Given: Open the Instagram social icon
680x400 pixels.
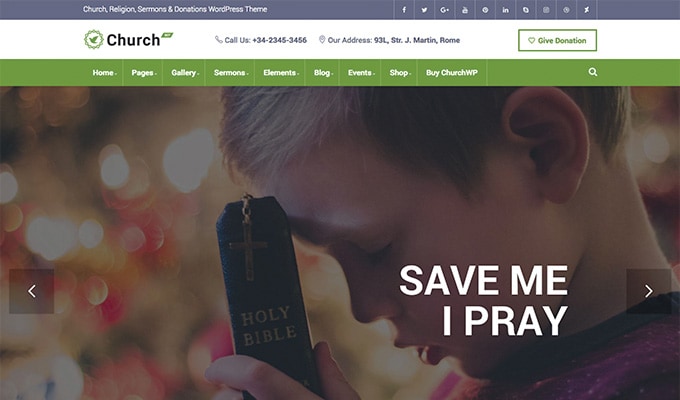Looking at the screenshot, I should 546,10.
